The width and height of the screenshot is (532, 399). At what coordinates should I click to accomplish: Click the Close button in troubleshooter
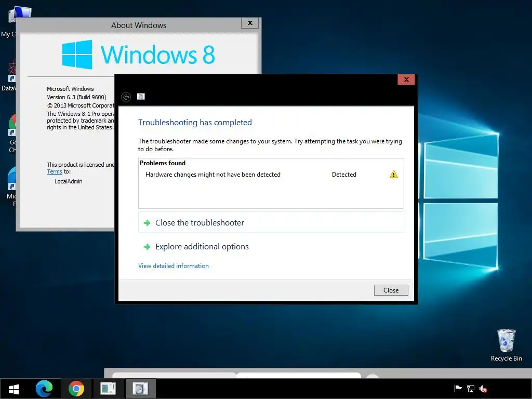click(391, 290)
